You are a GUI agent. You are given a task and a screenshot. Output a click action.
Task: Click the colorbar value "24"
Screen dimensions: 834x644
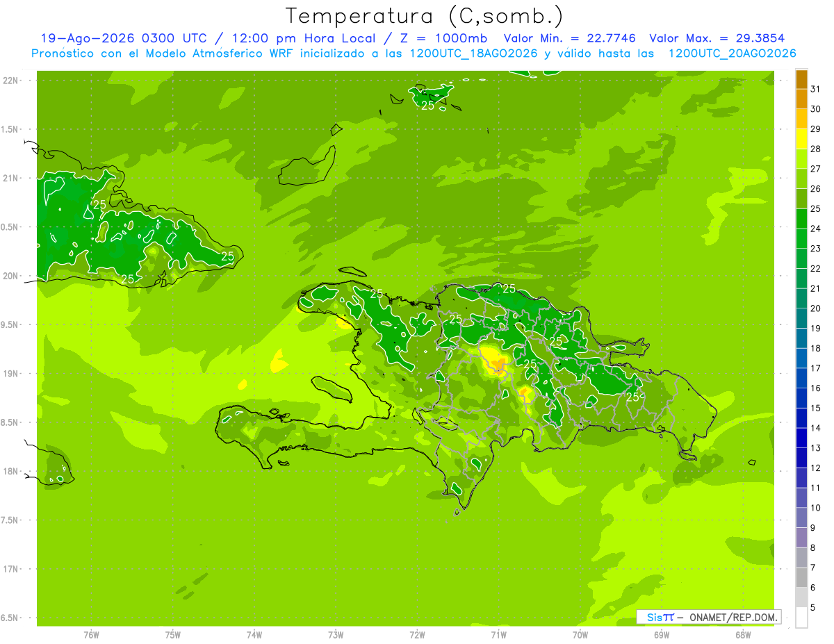pyautogui.click(x=816, y=228)
